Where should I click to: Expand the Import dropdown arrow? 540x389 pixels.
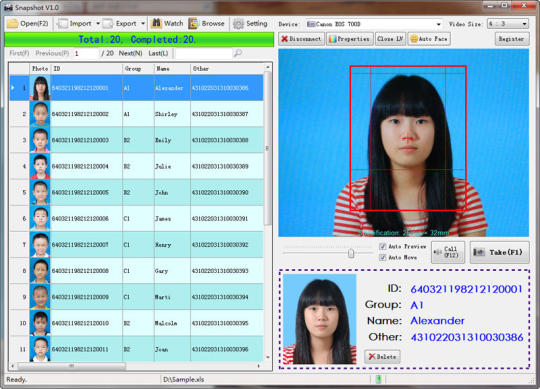[98, 24]
